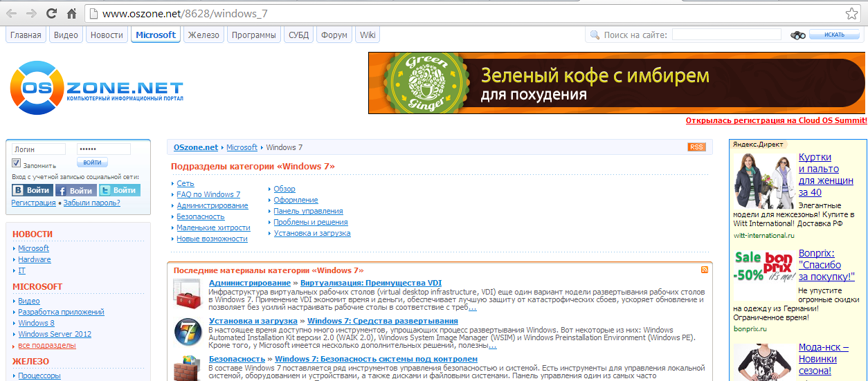Open article Виртуализация: Преимущества VDI
The image size is (868, 381).
[x=371, y=283]
